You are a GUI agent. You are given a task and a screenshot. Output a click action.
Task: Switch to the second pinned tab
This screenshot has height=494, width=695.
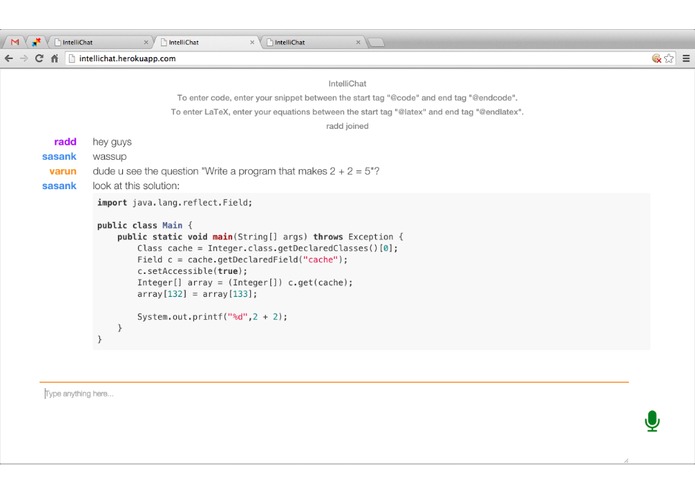click(36, 42)
